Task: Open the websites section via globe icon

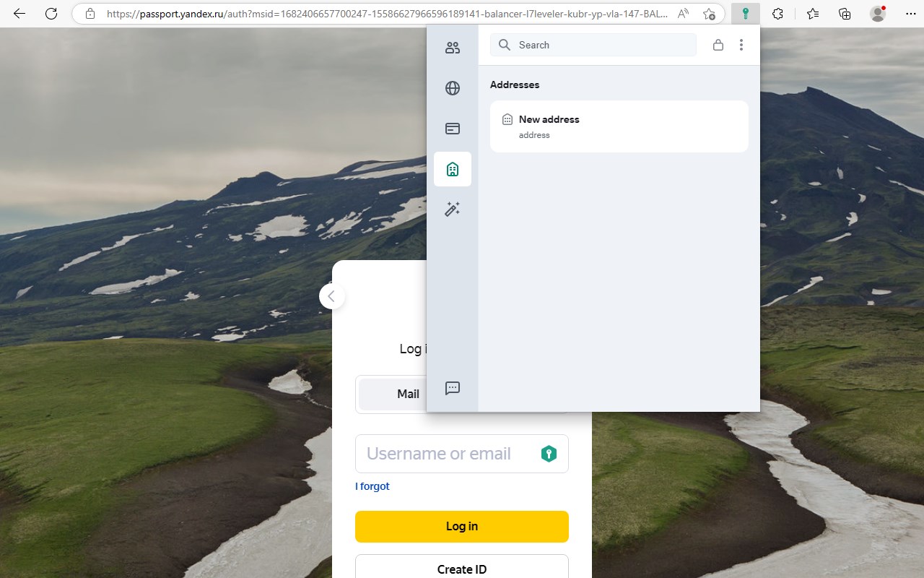Action: [x=453, y=87]
